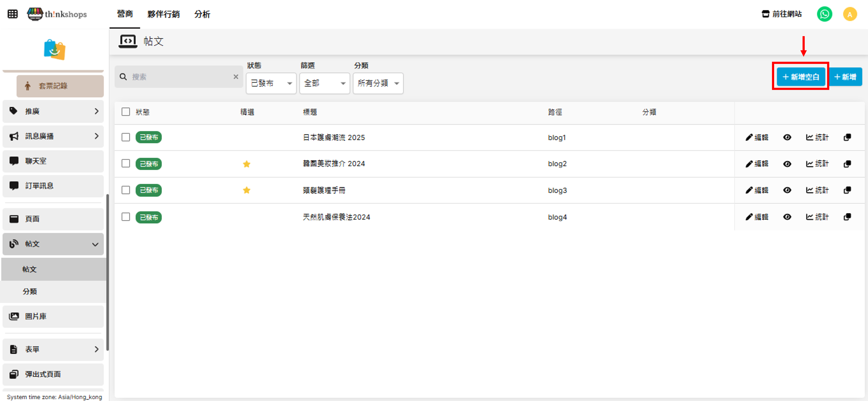Viewport: 868px width, 401px height.
Task: Select all posts with header checkbox
Action: [126, 112]
